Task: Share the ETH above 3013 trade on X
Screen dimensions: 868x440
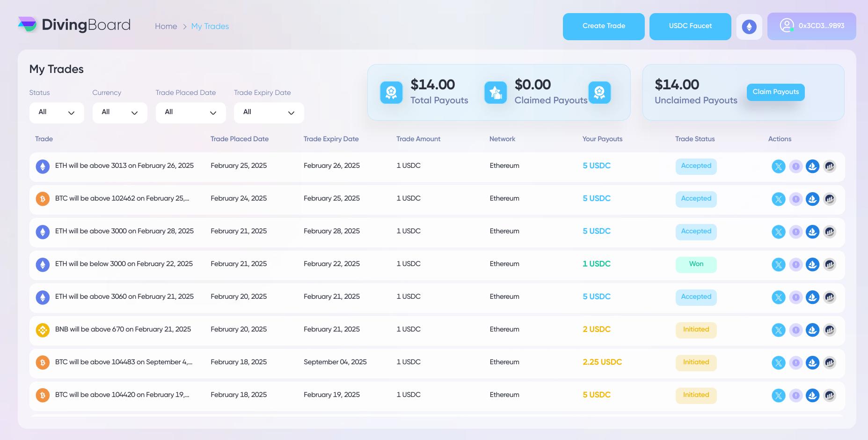Action: click(778, 166)
